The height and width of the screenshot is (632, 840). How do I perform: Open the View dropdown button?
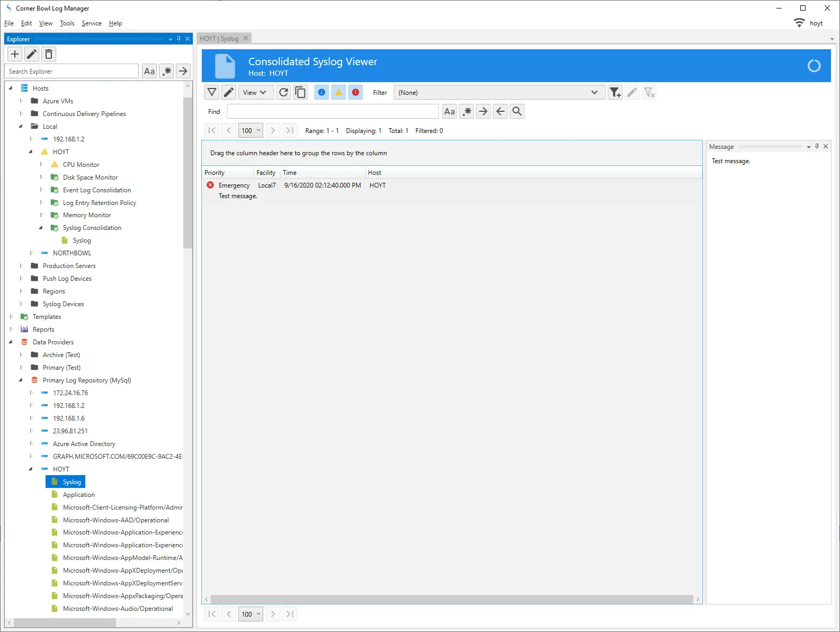tap(255, 92)
